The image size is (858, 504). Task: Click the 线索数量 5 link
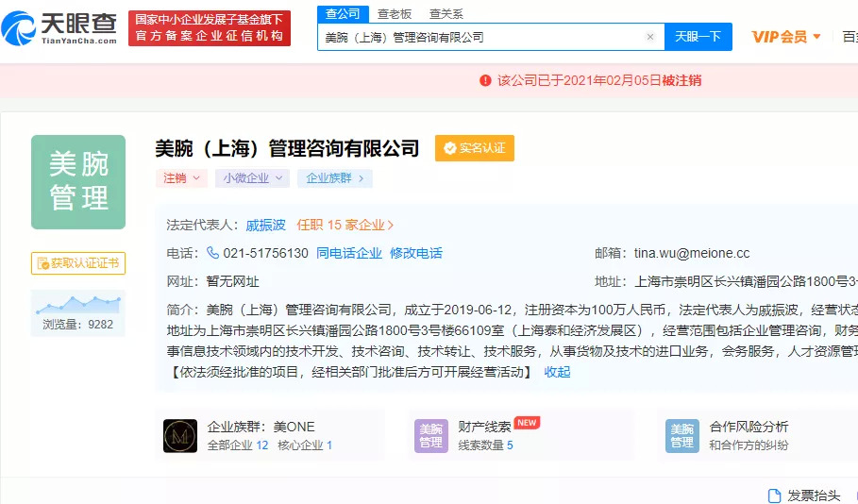(x=486, y=445)
